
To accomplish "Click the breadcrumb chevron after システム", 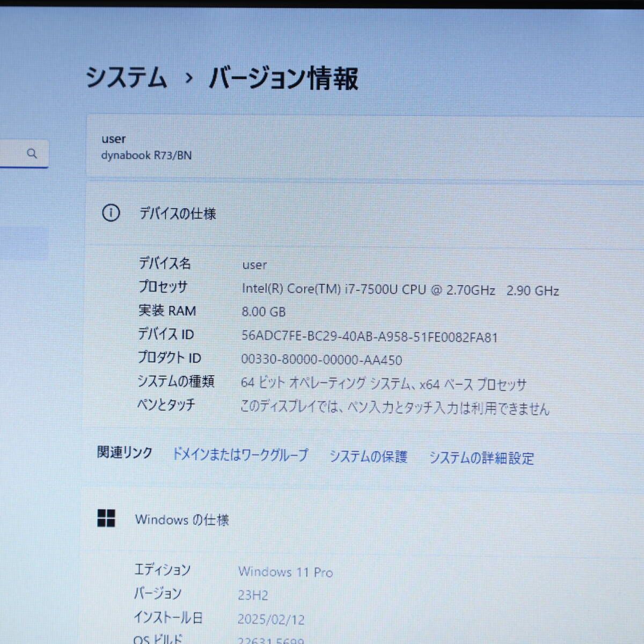I will click(188, 78).
